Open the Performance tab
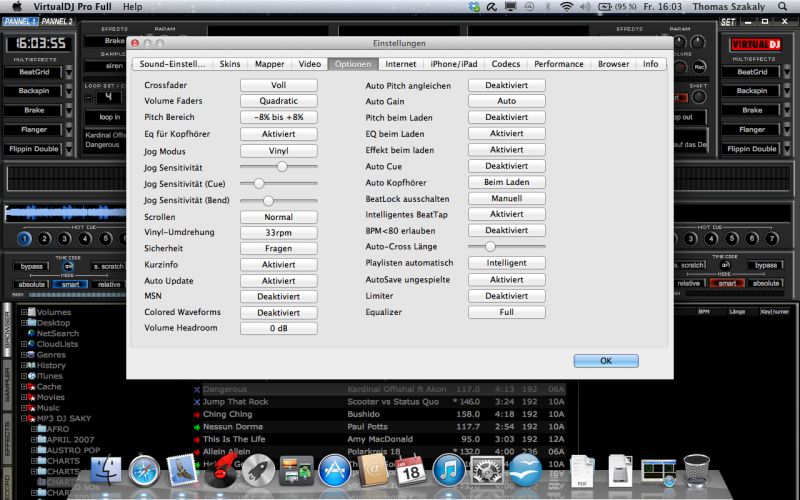The width and height of the screenshot is (800, 500). pos(559,64)
